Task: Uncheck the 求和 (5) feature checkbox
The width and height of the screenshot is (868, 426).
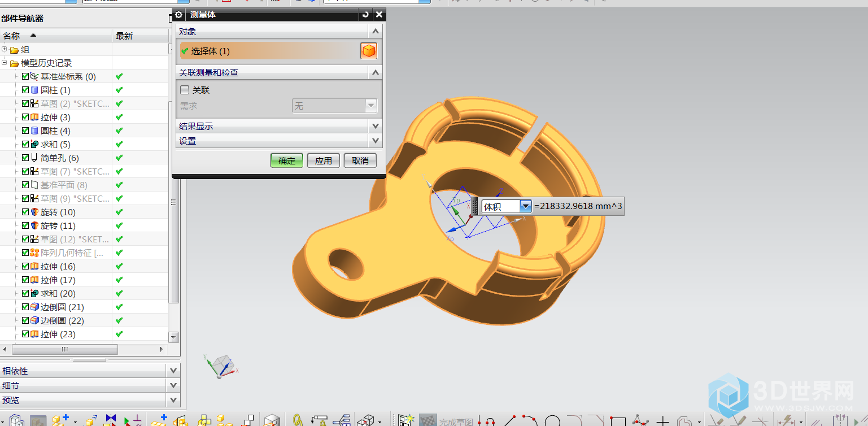Action: pos(25,144)
